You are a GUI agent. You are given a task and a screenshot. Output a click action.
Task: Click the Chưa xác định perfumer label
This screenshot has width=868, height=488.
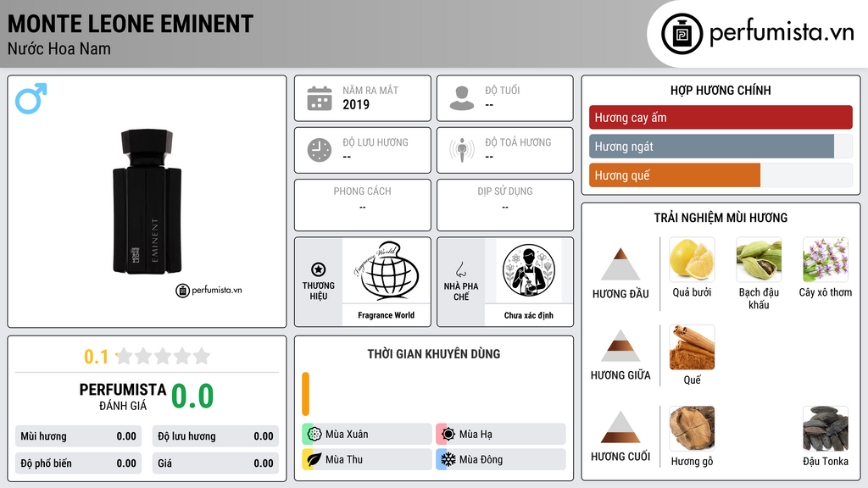pyautogui.click(x=529, y=315)
